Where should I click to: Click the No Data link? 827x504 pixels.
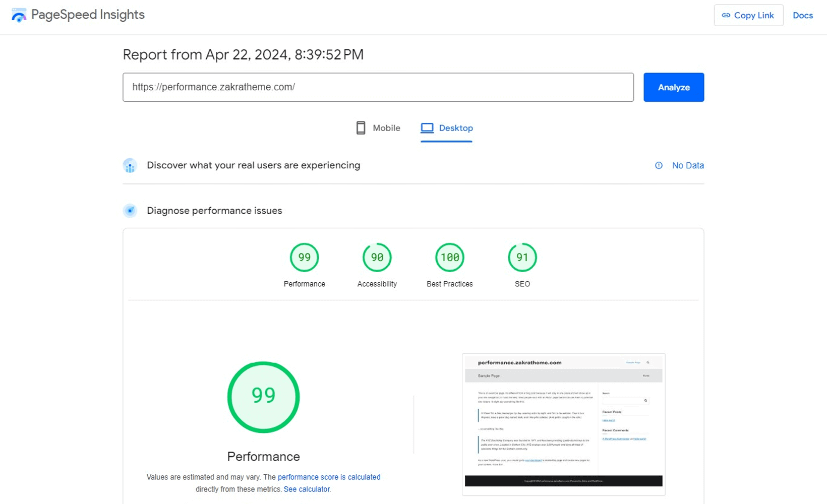[688, 165]
